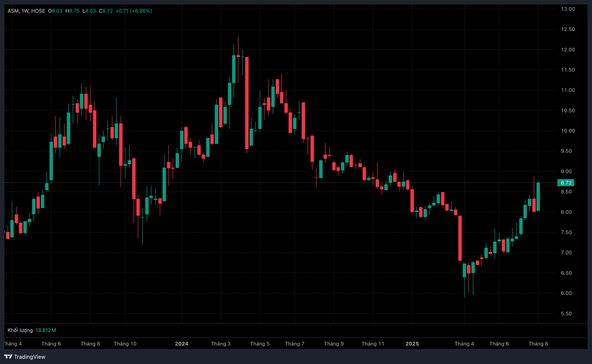Click the 2024 label on time axis
Screen dimensions: 592x364
[x=182, y=343]
